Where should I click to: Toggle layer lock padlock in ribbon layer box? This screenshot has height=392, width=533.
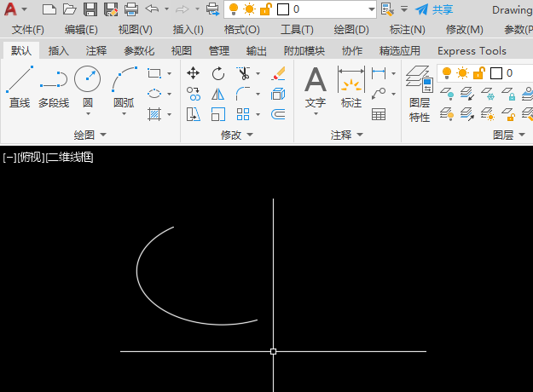[x=478, y=73]
